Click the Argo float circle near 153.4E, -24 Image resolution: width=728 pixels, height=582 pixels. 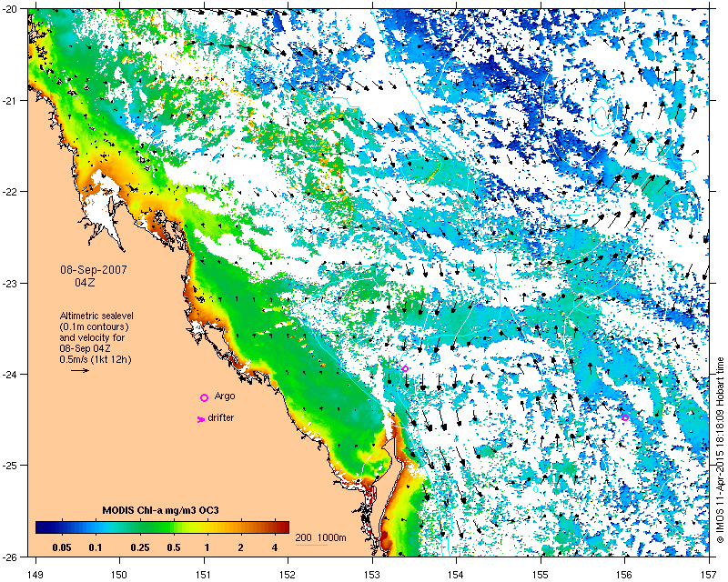[405, 369]
